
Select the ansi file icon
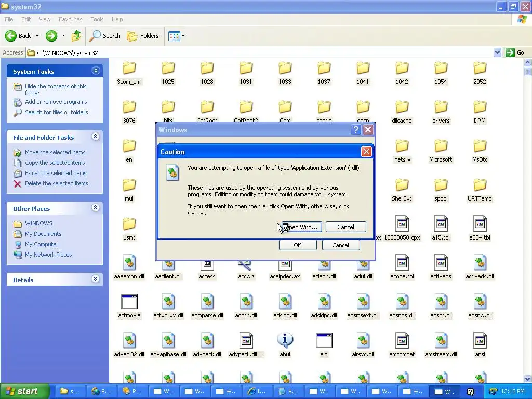(480, 341)
